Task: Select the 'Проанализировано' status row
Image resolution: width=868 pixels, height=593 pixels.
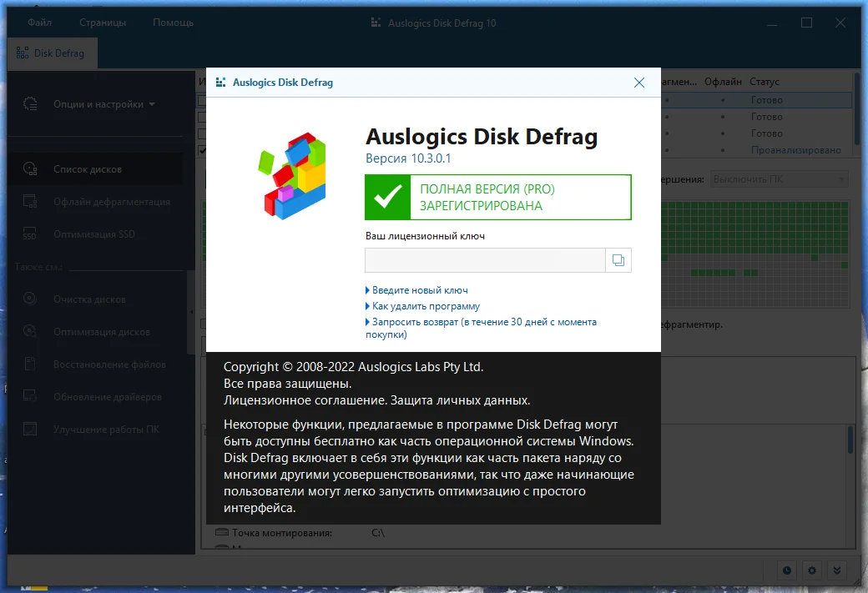Action: [796, 150]
